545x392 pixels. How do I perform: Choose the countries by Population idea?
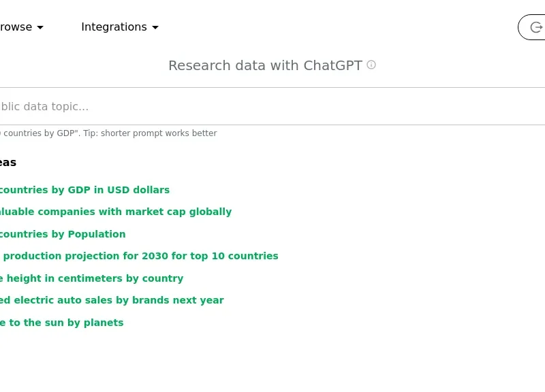(x=61, y=234)
